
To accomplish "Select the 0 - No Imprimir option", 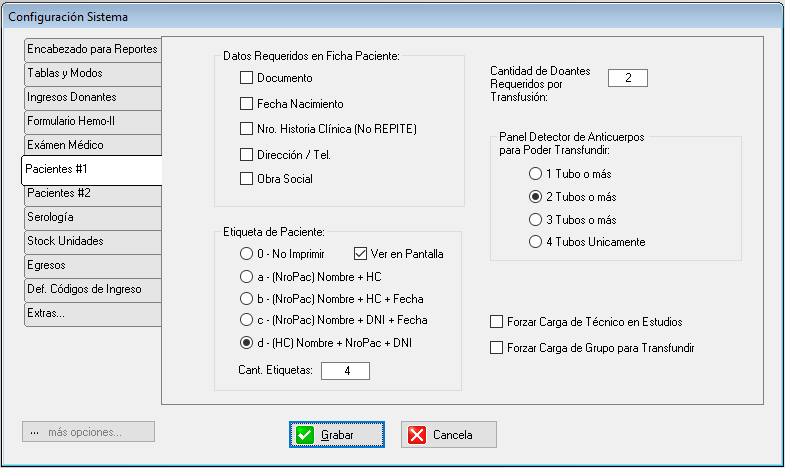I will (x=247, y=254).
